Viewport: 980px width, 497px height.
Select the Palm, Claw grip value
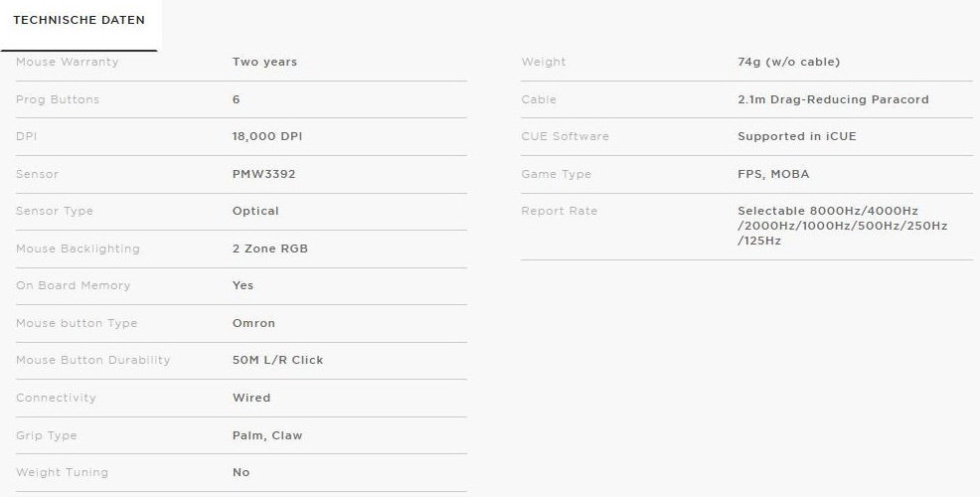(266, 435)
